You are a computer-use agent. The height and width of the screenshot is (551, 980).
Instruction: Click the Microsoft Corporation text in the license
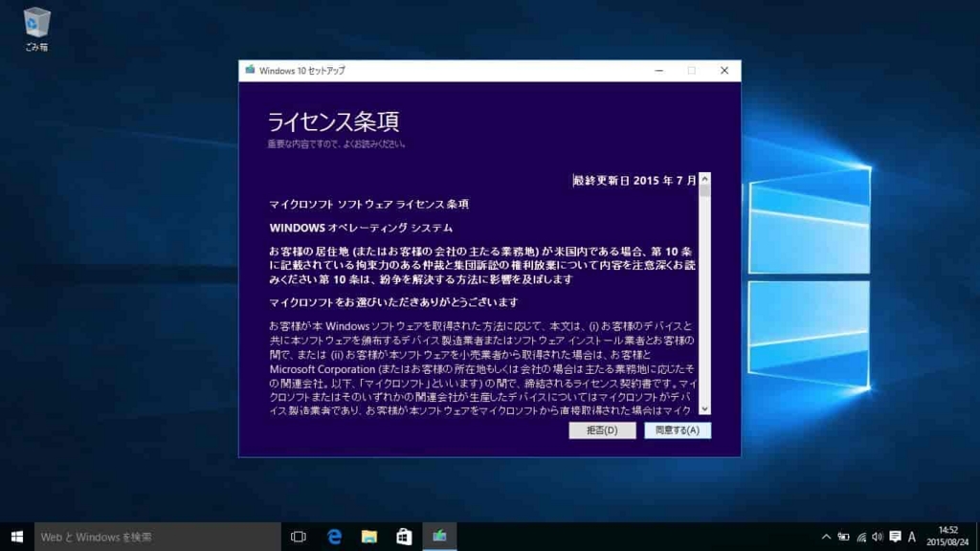[323, 369]
